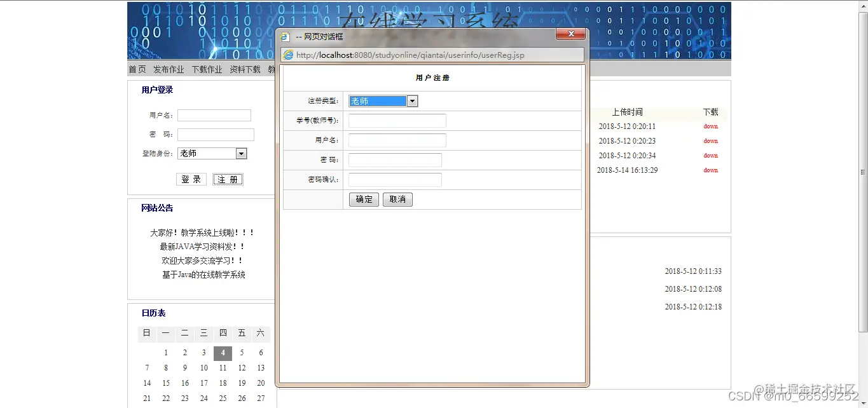Click the 网站公告 panel heading
This screenshot has width=868, height=408.
tap(157, 208)
